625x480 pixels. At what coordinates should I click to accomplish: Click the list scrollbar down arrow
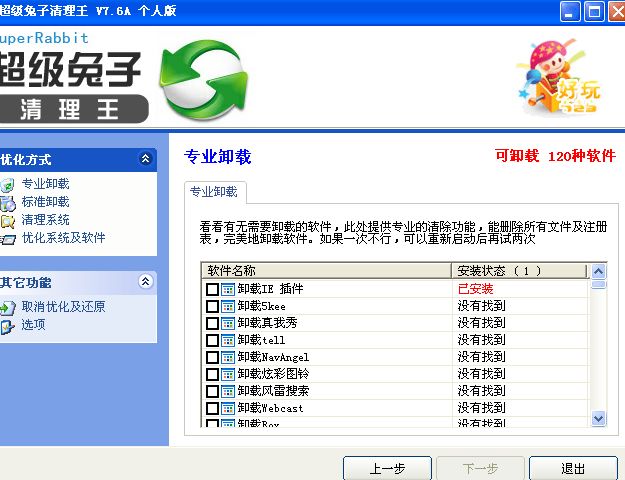click(598, 419)
